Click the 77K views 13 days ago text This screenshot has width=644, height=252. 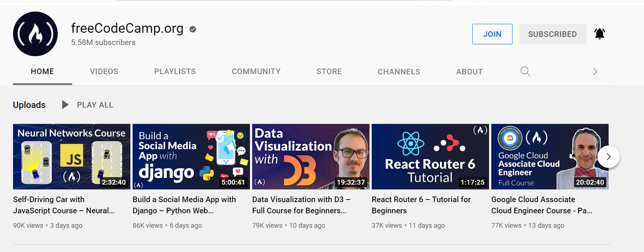528,226
